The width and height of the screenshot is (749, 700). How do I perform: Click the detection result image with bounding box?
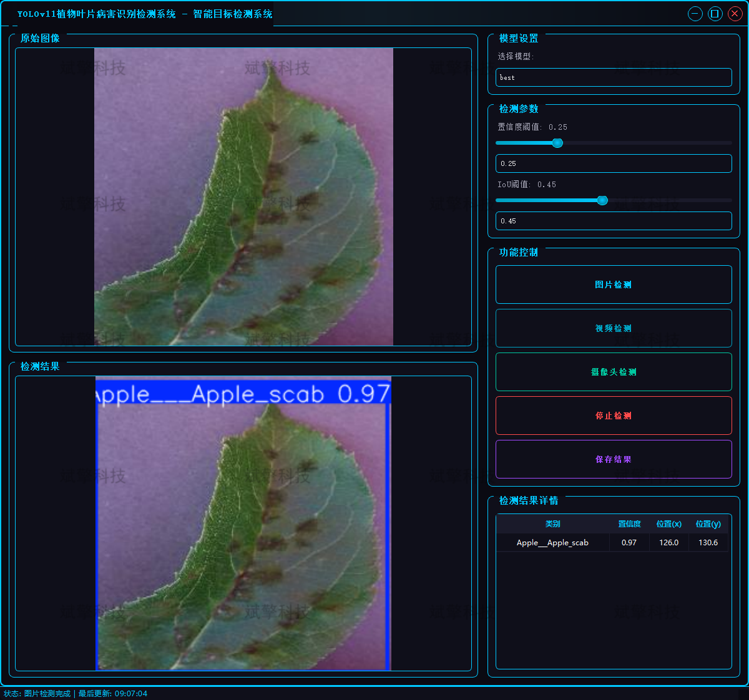pyautogui.click(x=243, y=523)
